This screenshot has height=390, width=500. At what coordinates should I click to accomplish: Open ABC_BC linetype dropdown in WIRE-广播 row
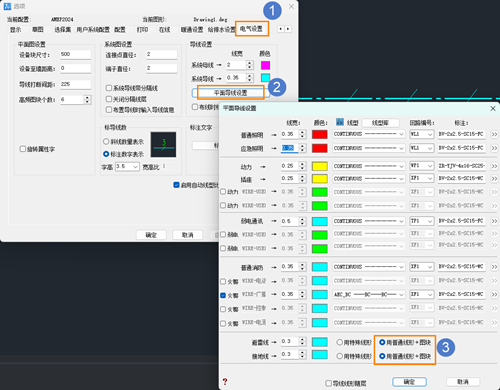(369, 294)
